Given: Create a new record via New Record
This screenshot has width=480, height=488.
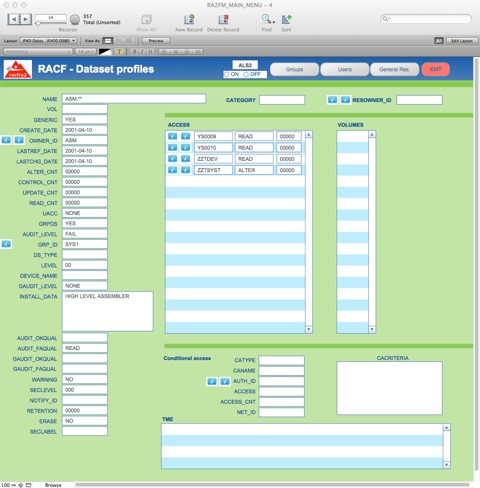Looking at the screenshot, I should [189, 20].
